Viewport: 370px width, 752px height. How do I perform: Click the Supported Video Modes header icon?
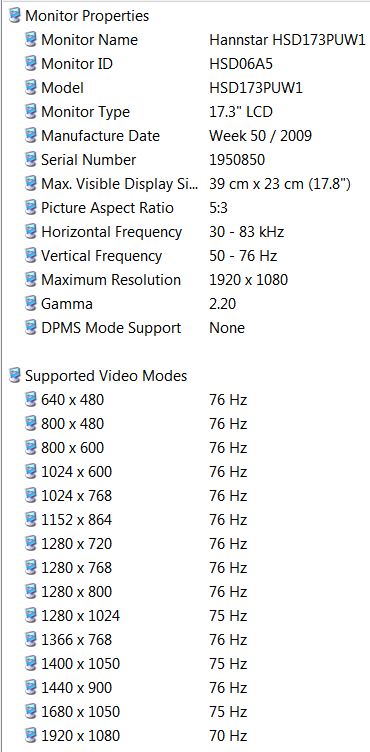[15, 376]
